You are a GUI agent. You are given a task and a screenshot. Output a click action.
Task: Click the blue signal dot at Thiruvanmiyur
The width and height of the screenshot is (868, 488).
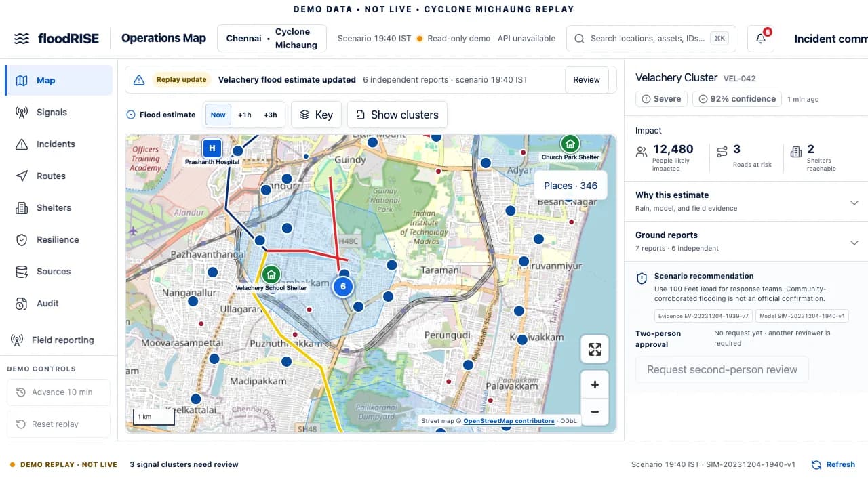[x=524, y=261]
